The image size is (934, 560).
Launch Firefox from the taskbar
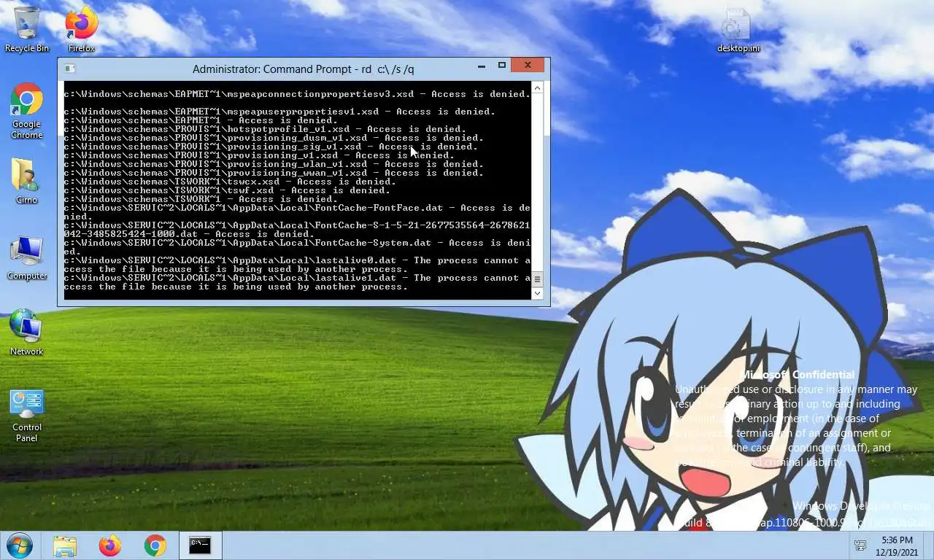110,545
